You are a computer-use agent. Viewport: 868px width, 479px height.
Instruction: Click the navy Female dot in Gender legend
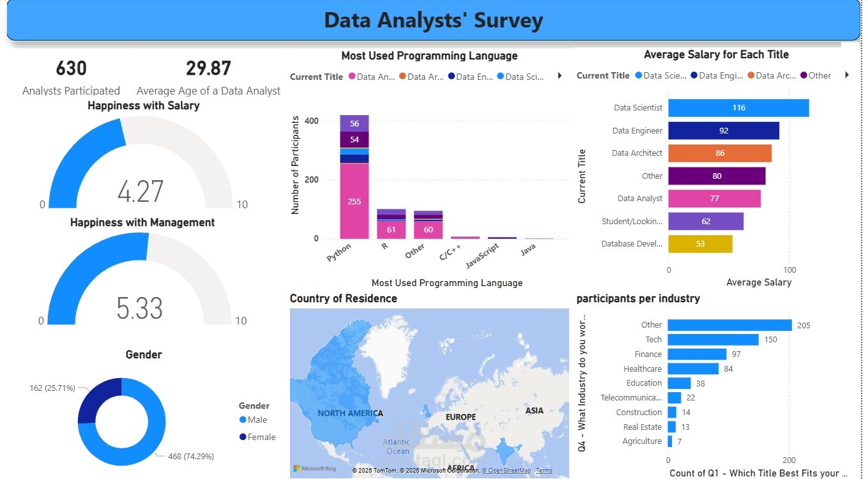(x=244, y=437)
